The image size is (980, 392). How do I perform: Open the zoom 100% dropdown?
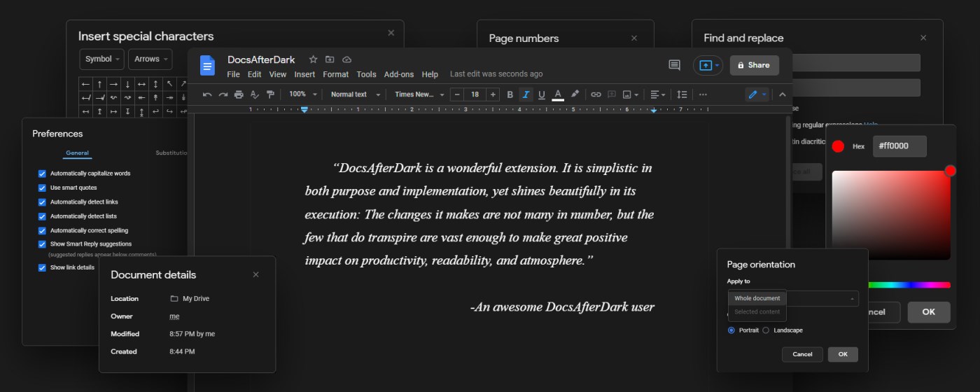click(303, 94)
